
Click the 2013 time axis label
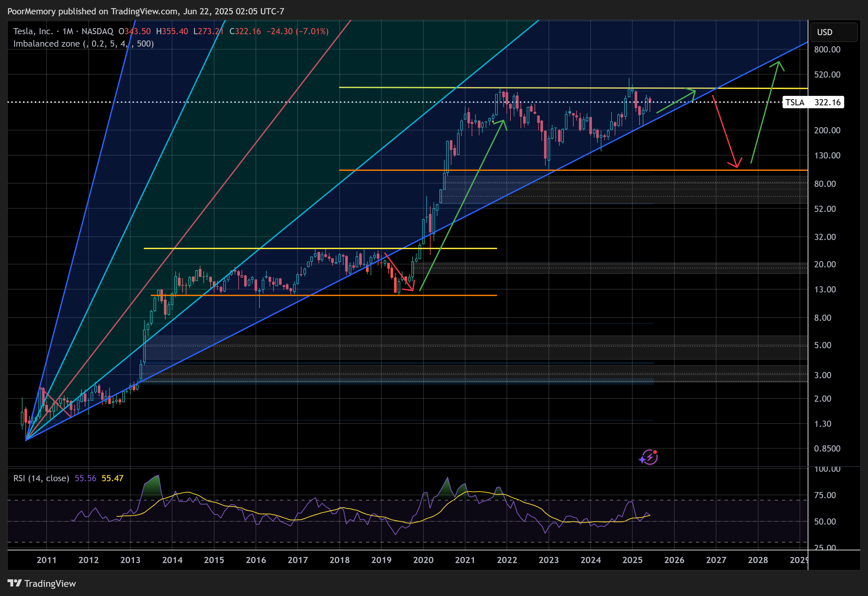(130, 560)
